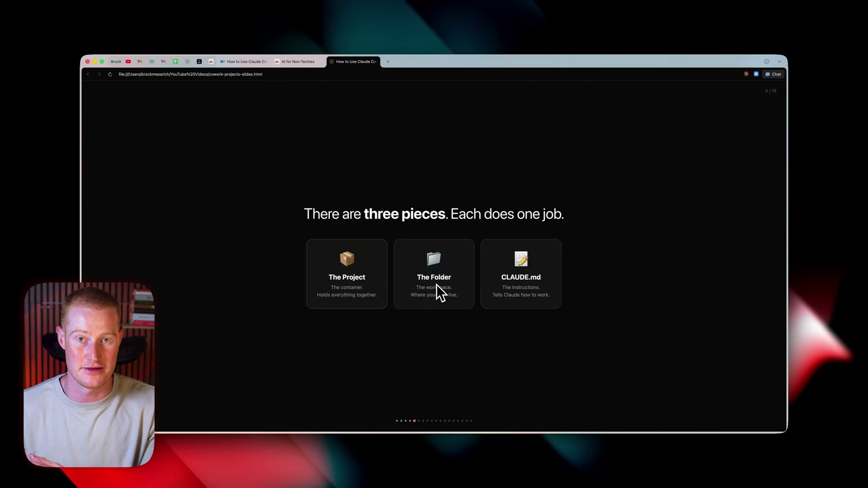Open the green banknote pinned tab
The width and height of the screenshot is (868, 488).
click(152, 61)
